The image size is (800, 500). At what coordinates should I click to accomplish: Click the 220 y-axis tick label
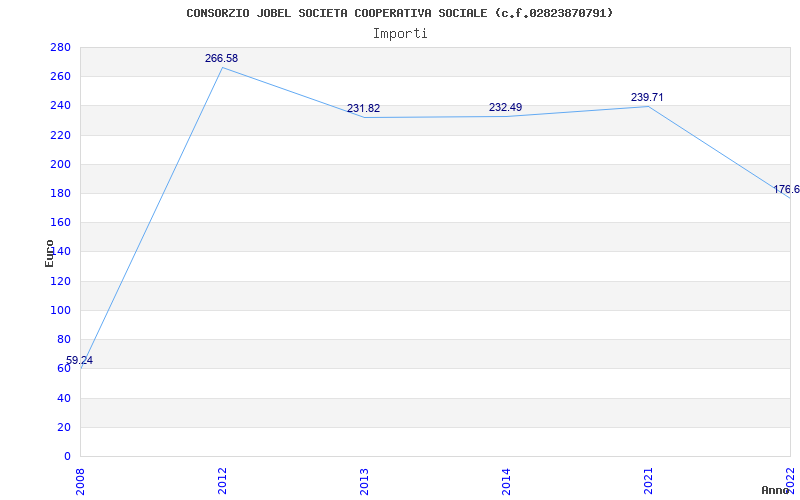pos(60,135)
